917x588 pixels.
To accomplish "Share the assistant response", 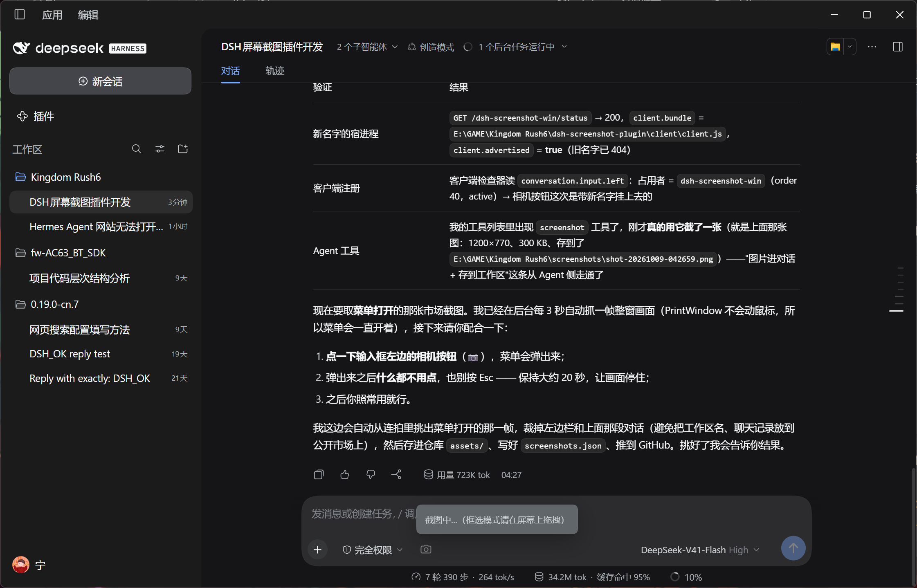I will 396,475.
